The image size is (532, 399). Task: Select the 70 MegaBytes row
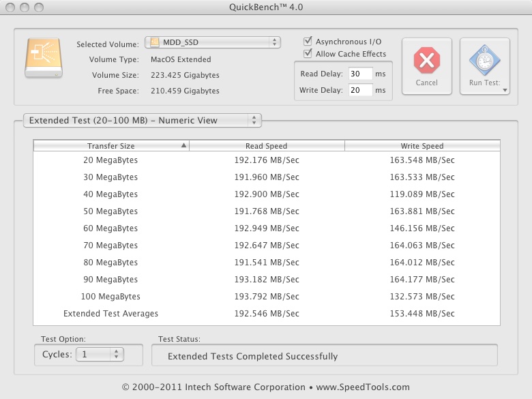(x=266, y=246)
